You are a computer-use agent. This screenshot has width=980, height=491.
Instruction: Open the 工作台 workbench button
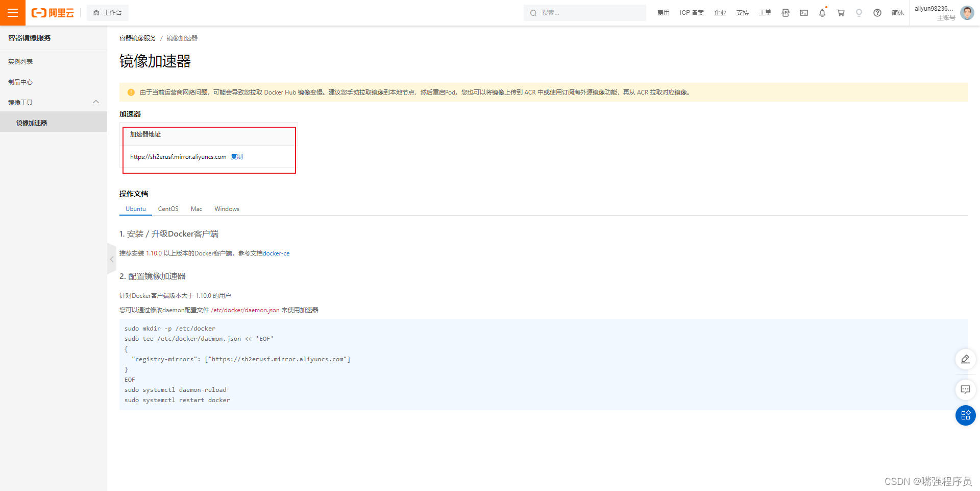tap(108, 13)
